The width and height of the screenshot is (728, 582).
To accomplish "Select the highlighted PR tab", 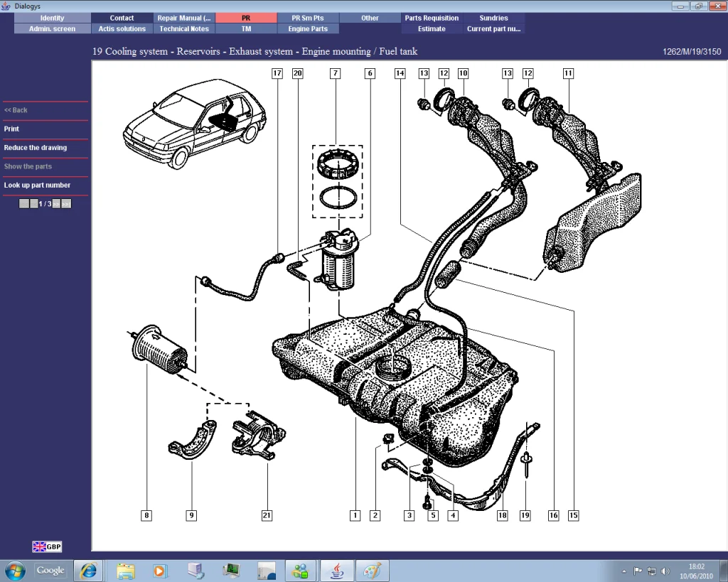I will point(246,18).
